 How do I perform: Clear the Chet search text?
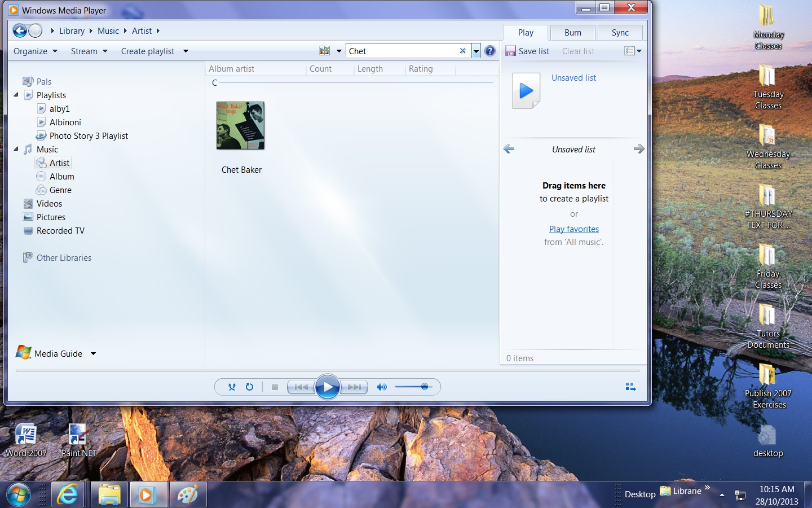462,51
